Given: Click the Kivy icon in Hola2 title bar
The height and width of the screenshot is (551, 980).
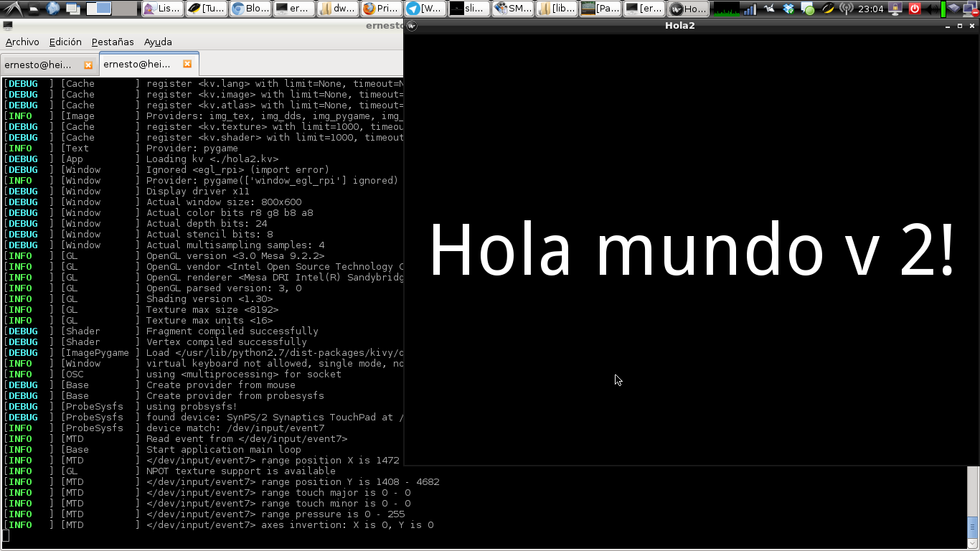Looking at the screenshot, I should coord(412,26).
